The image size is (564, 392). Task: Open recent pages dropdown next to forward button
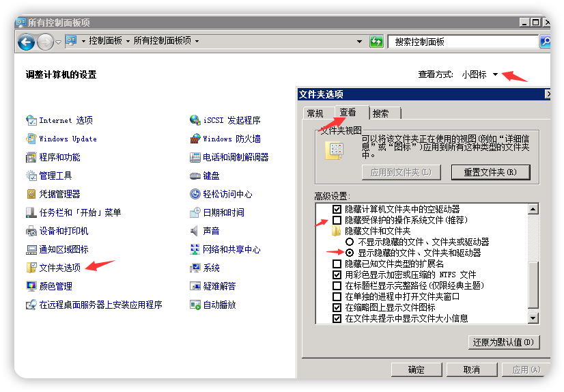click(58, 42)
